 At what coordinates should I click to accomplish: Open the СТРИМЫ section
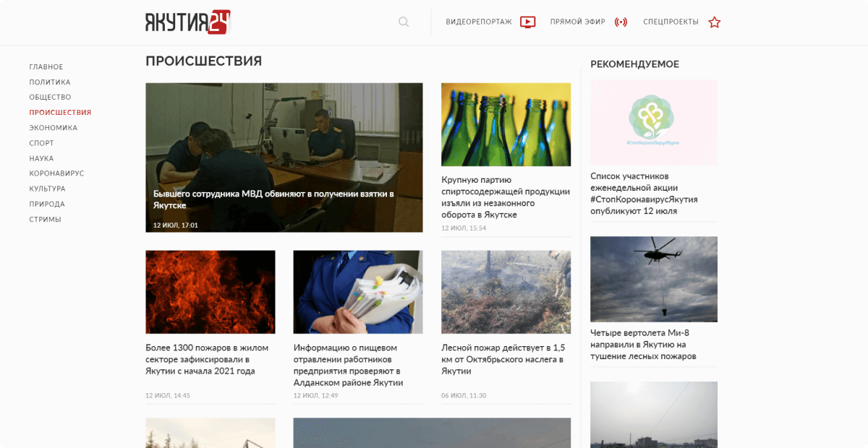45,220
